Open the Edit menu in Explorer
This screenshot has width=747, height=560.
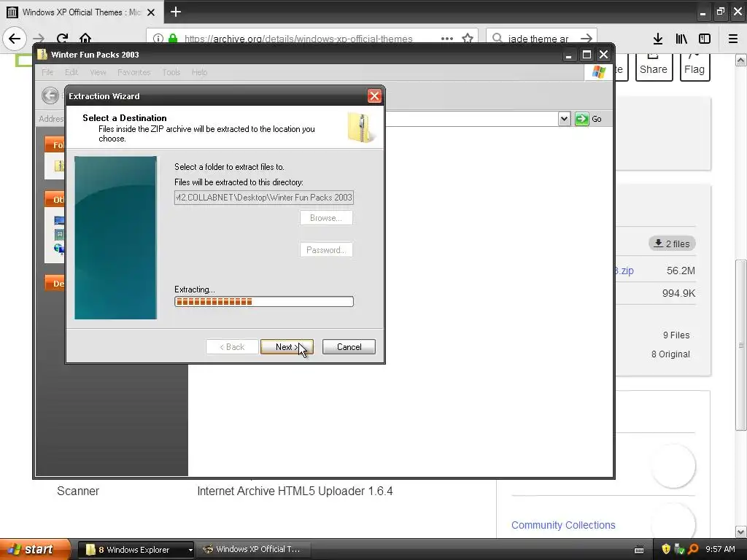point(71,72)
